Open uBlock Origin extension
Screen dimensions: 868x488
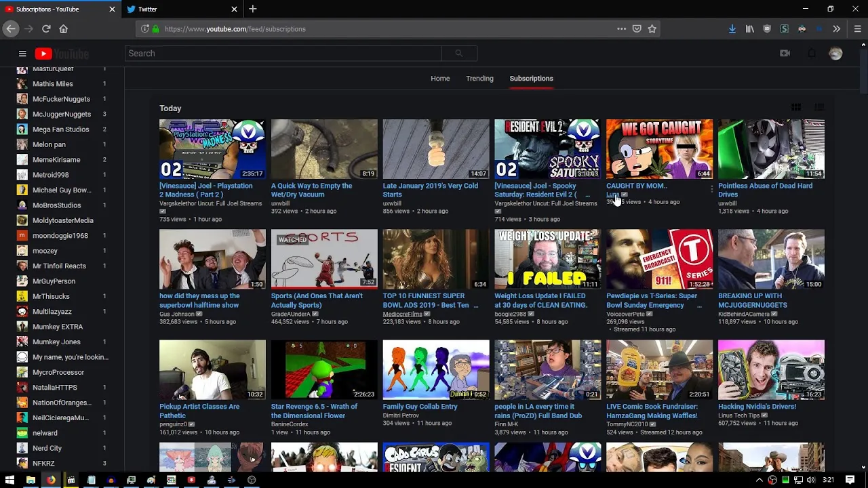pos(767,28)
